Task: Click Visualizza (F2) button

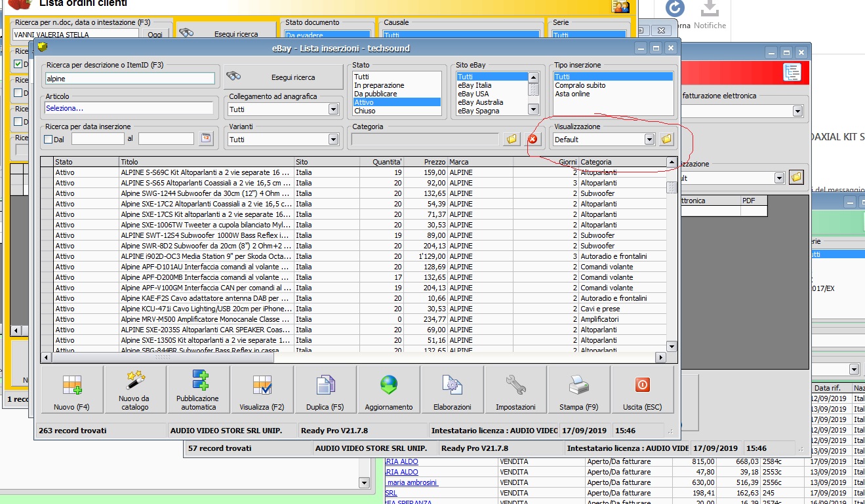Action: pyautogui.click(x=262, y=389)
